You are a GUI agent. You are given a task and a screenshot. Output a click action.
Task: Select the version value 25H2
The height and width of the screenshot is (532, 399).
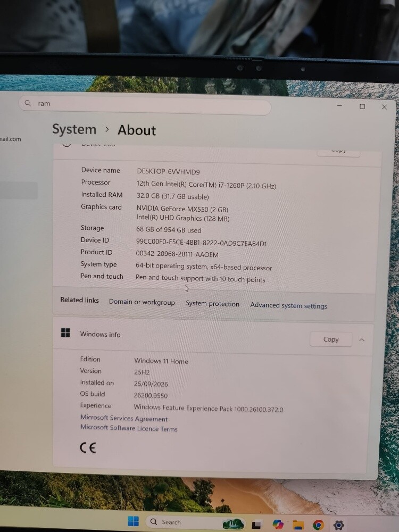click(x=142, y=372)
